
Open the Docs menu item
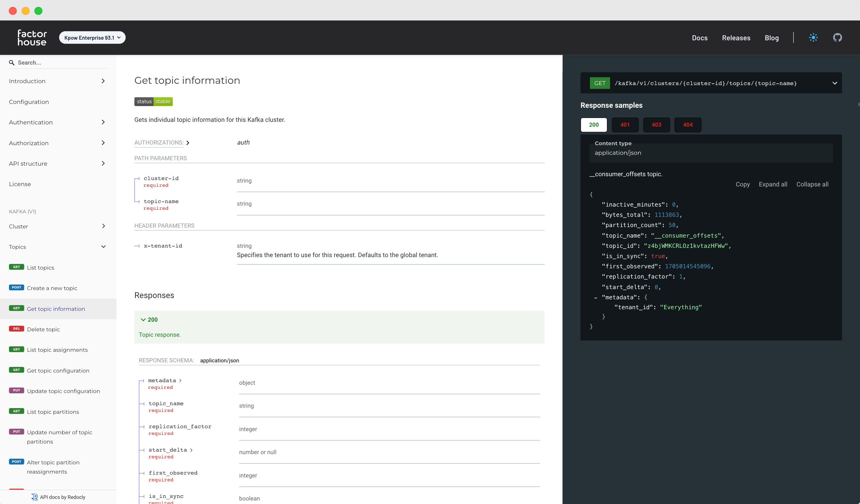pos(700,38)
